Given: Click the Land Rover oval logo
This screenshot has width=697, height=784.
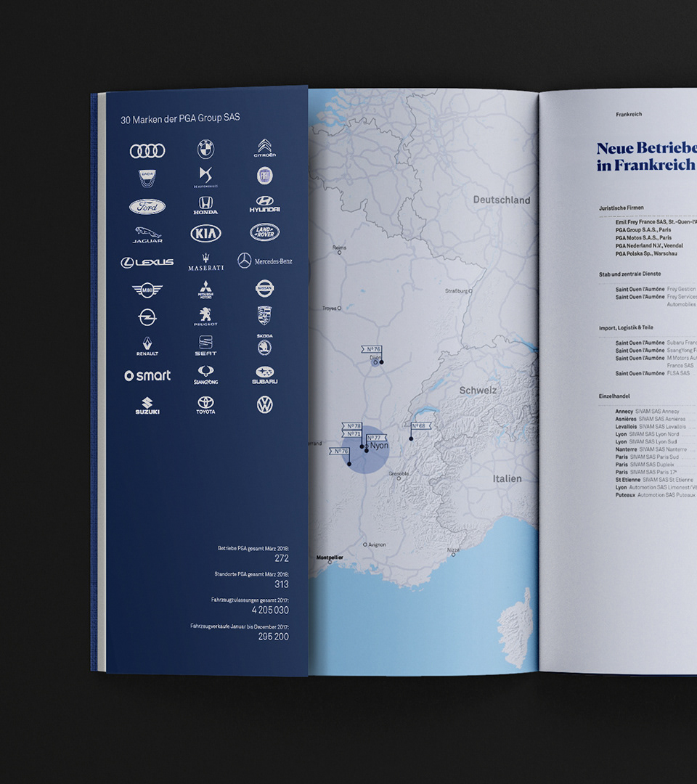Looking at the screenshot, I should [264, 232].
